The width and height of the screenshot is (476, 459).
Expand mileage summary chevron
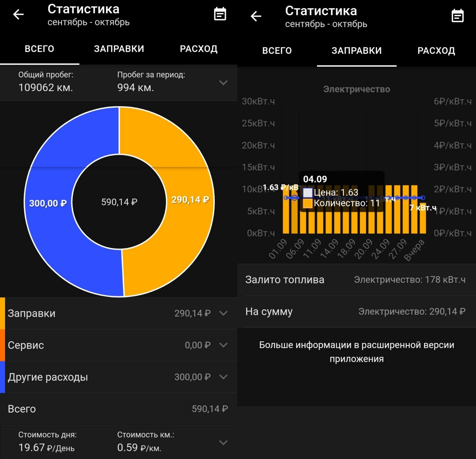pyautogui.click(x=223, y=82)
